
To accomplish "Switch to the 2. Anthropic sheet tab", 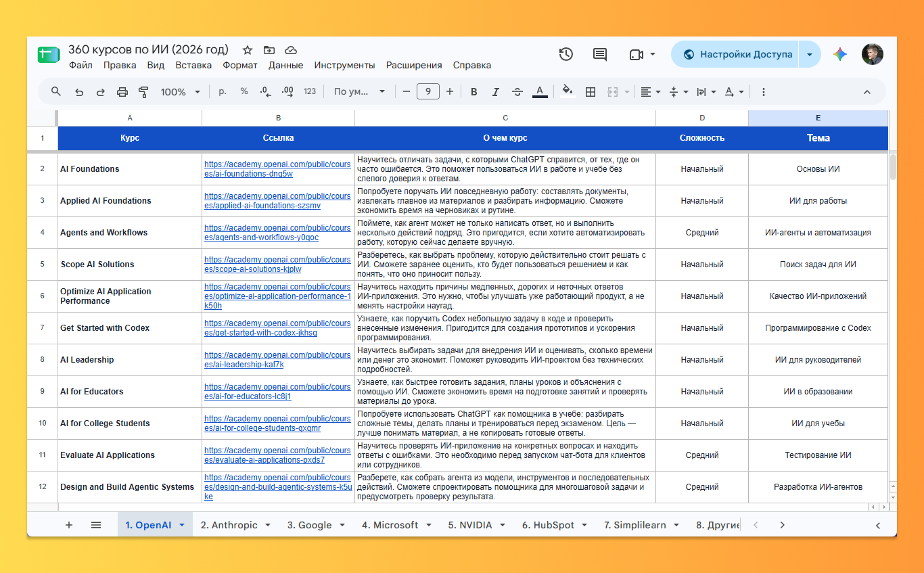I will tap(229, 525).
